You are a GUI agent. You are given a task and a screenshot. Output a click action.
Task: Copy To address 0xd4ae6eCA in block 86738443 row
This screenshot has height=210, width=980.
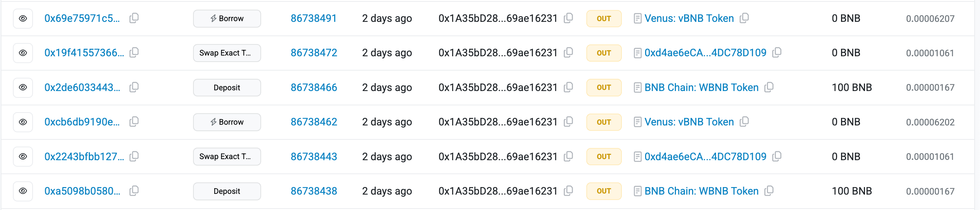[777, 156]
